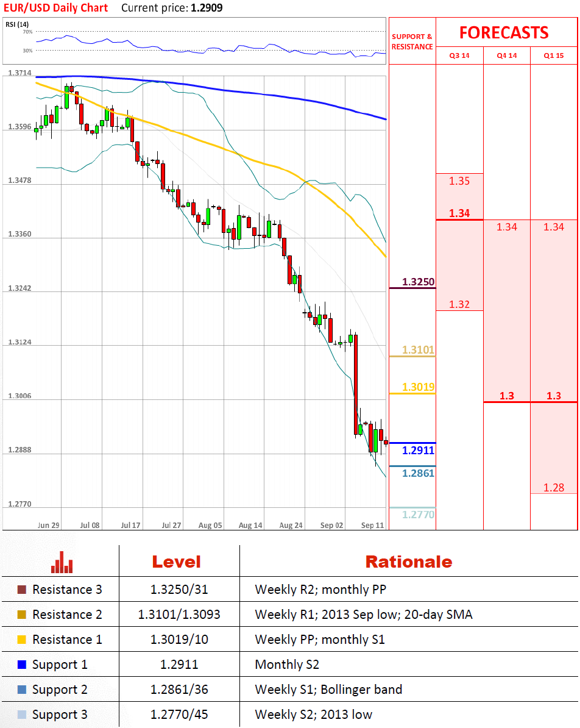Click the 1.3242 price axis label
This screenshot has width=580, height=728.
(x=20, y=288)
